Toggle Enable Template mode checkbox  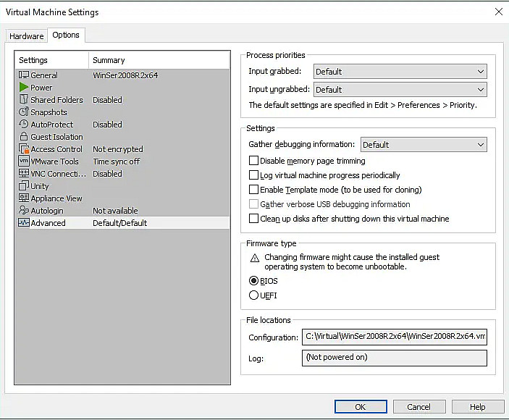point(253,190)
